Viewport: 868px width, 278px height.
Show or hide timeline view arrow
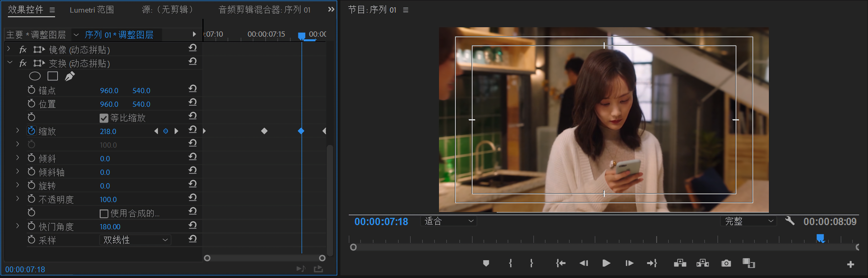point(194,34)
